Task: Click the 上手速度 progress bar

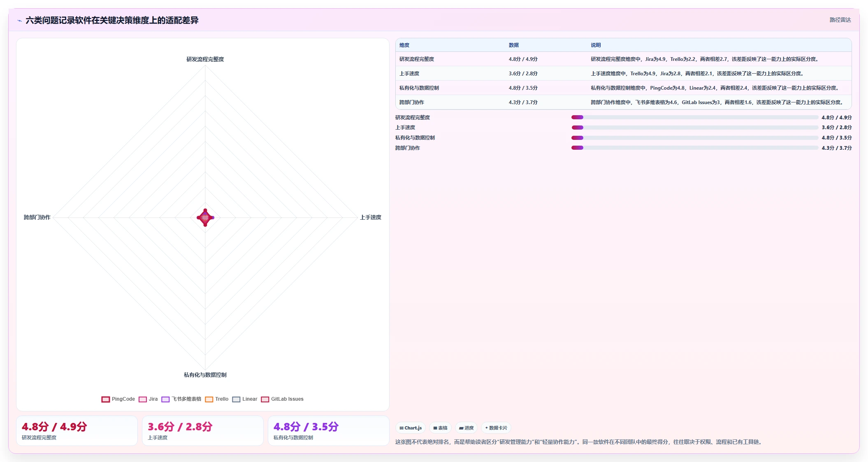Action: [694, 128]
